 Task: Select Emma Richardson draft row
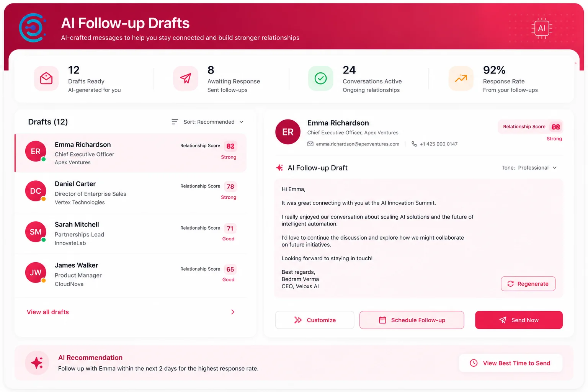[131, 153]
